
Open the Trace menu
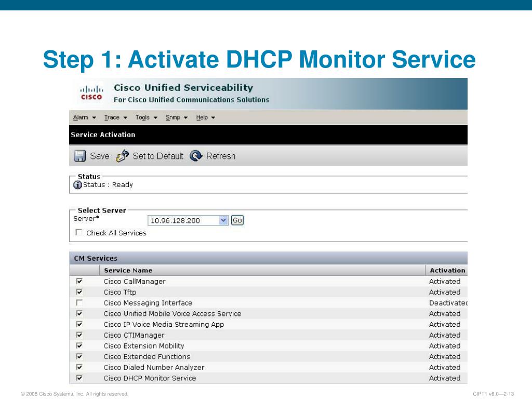point(115,117)
